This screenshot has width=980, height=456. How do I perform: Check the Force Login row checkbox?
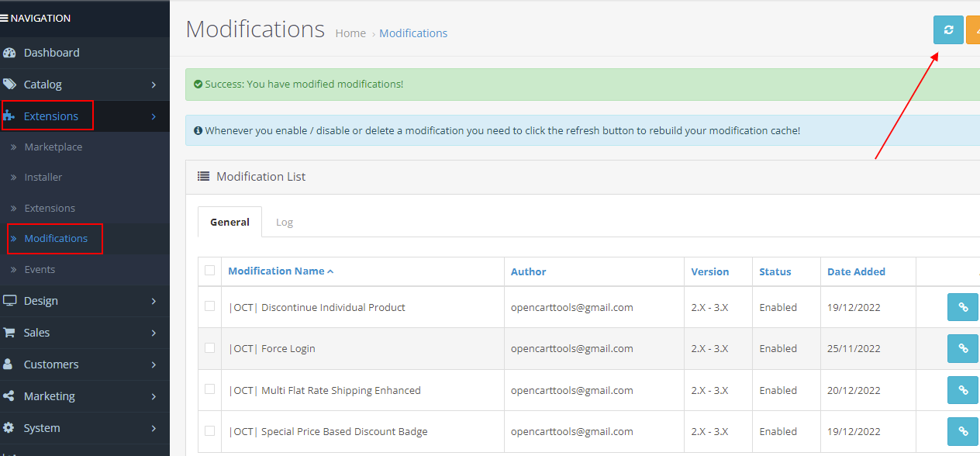[x=209, y=348]
